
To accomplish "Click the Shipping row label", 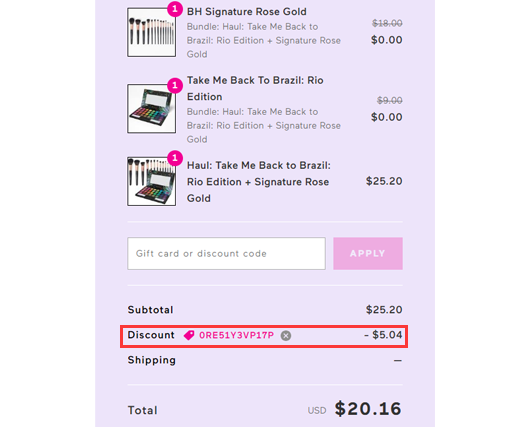I will tap(152, 360).
